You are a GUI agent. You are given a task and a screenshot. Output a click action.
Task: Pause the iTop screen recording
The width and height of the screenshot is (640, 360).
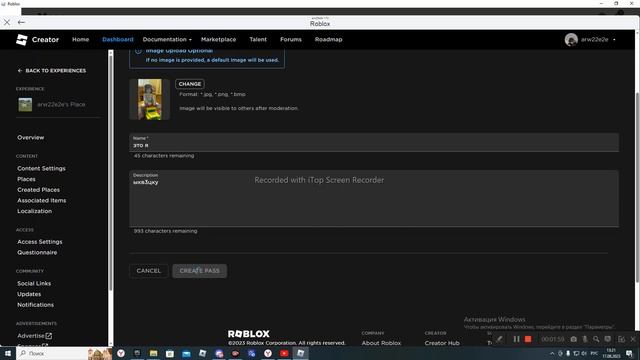pos(516,339)
